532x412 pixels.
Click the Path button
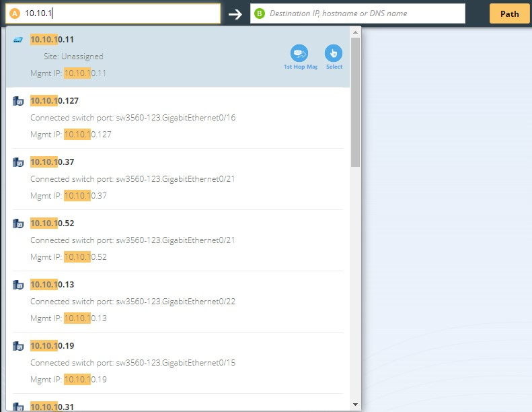(509, 14)
